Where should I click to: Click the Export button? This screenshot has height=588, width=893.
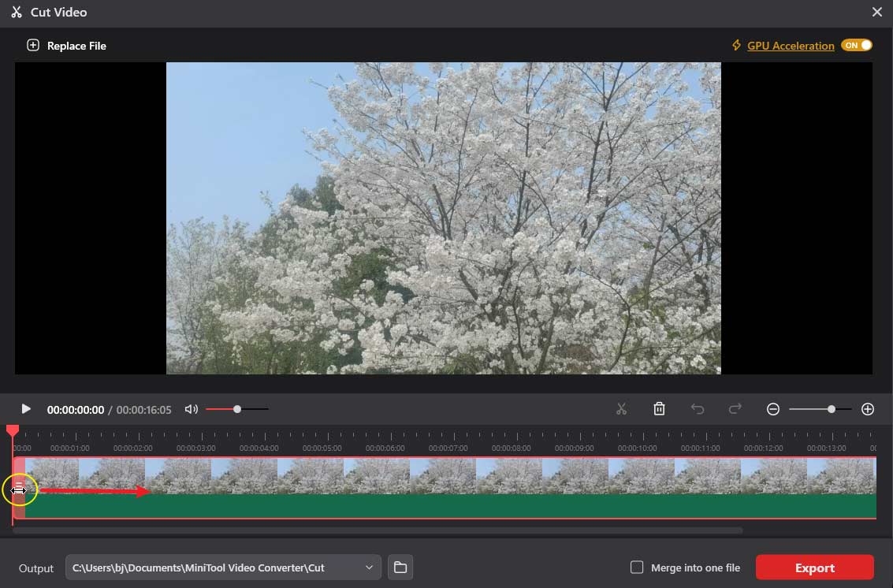(x=814, y=568)
